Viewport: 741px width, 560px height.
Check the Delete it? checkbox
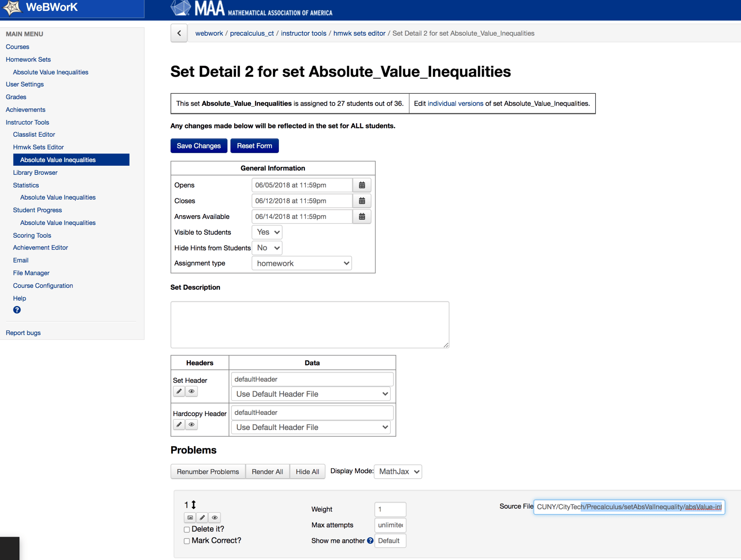(187, 530)
